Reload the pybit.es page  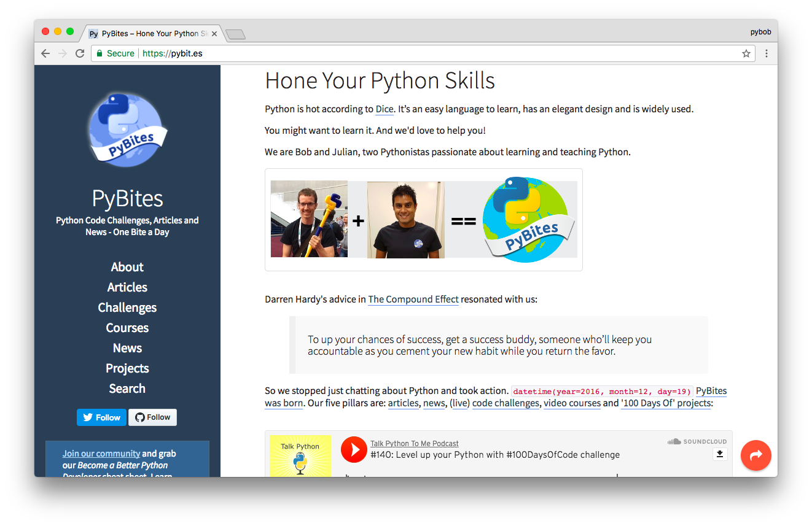[x=80, y=53]
